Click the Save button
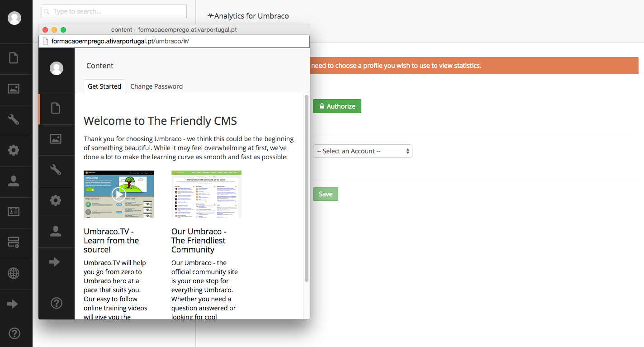644x347 pixels. pos(325,194)
